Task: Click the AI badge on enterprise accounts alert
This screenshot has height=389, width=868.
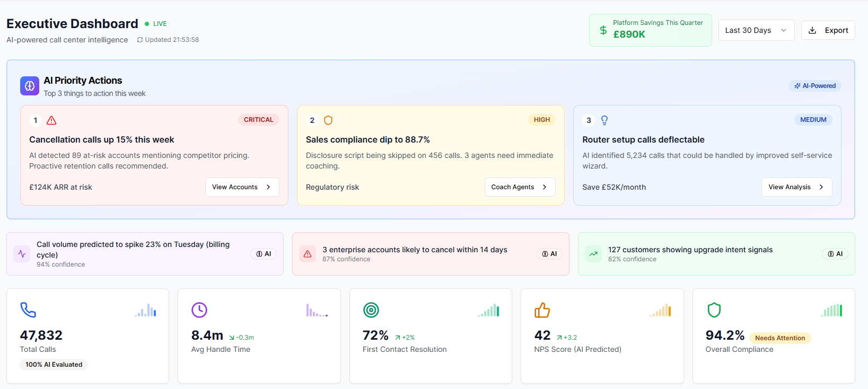Action: tap(549, 254)
